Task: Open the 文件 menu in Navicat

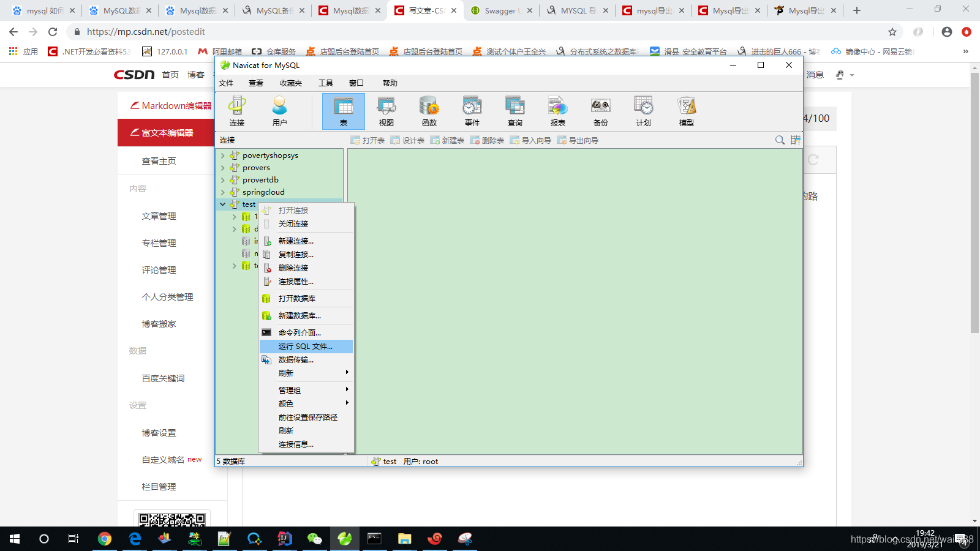Action: (x=226, y=83)
